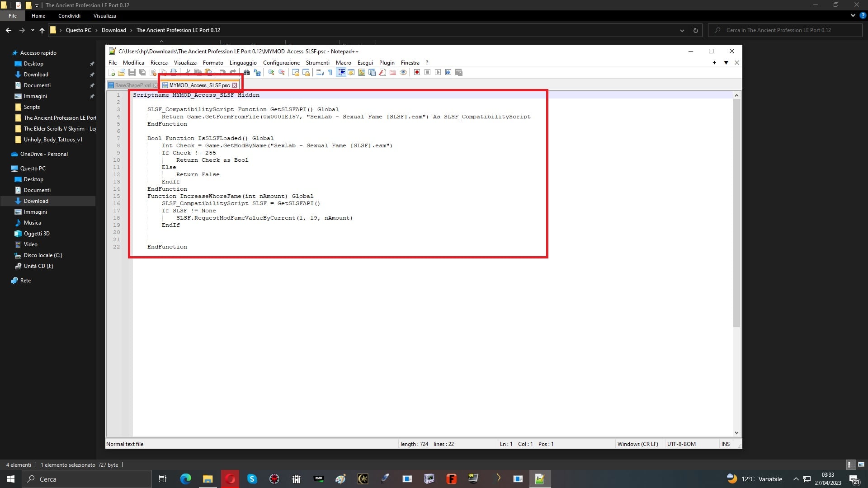Image resolution: width=868 pixels, height=488 pixels.
Task: Toggle synchronized horizontal scrolling
Action: 306,72
